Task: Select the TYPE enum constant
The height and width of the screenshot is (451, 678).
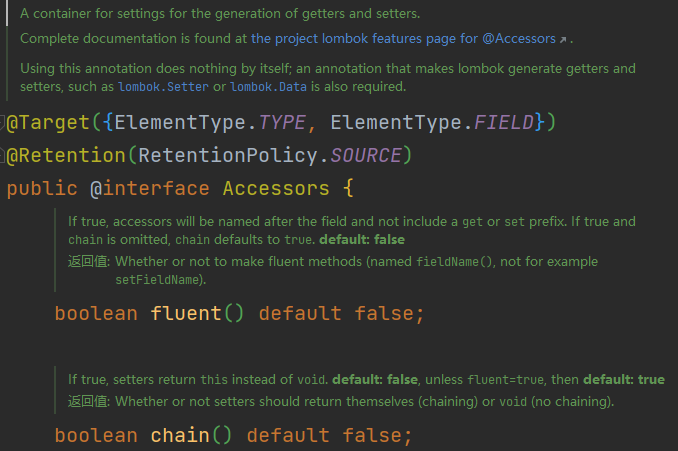Action: click(283, 122)
